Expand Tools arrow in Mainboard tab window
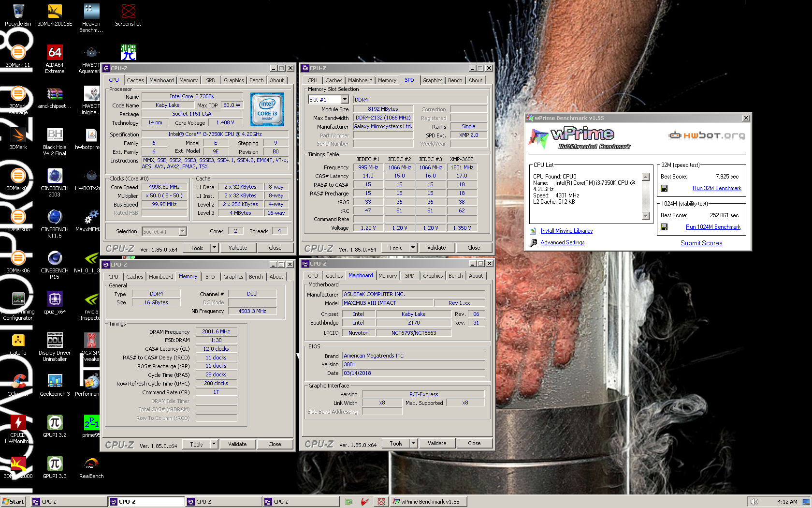 (413, 443)
